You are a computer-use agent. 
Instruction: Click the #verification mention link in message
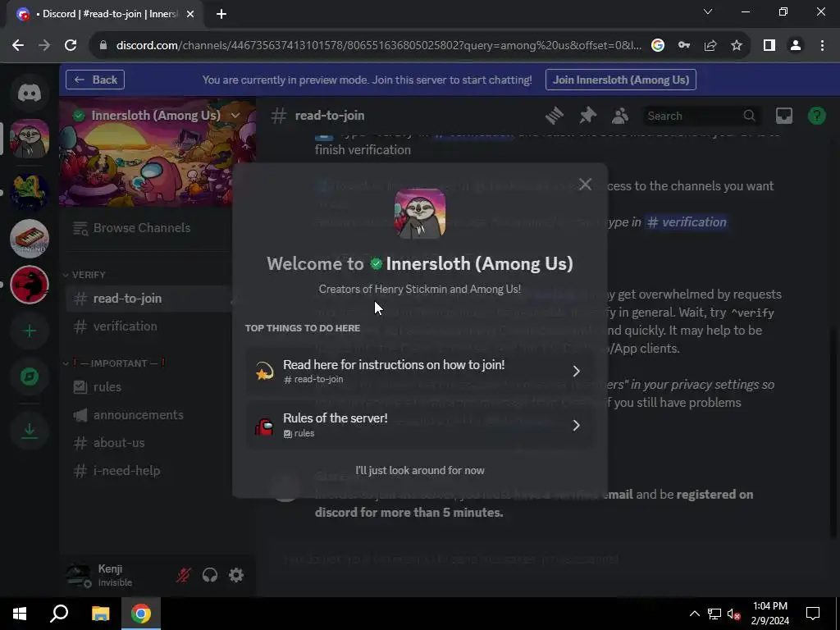(687, 221)
